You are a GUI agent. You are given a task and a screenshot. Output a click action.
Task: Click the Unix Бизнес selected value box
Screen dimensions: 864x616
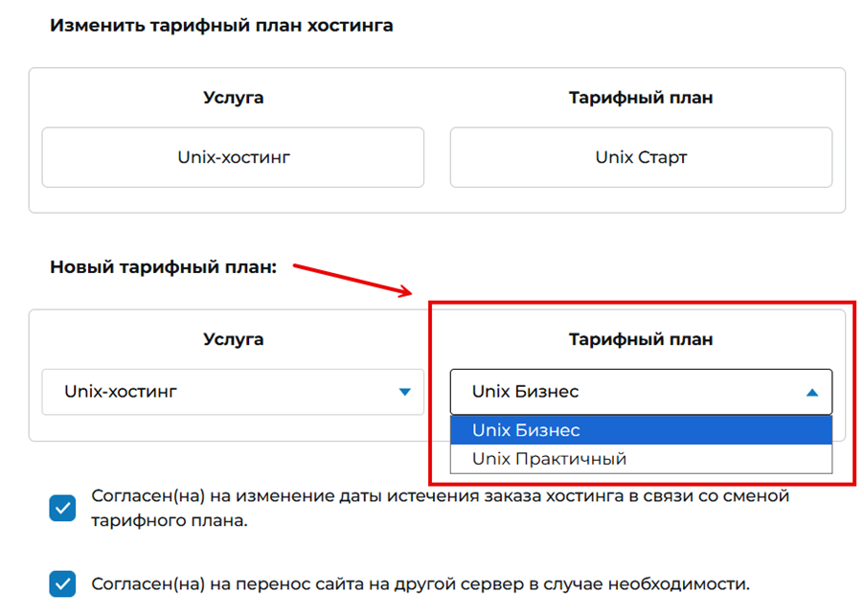coord(623,392)
